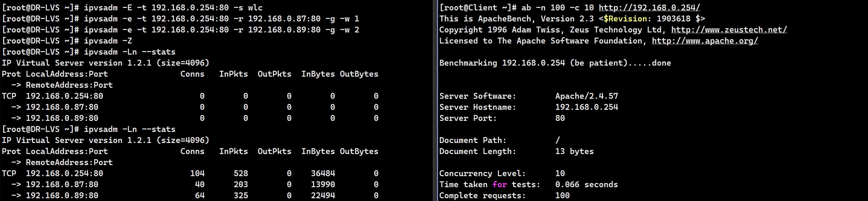Image resolution: width=868 pixels, height=201 pixels.
Task: Click the 'Benchmarking 192.168.0.254 (be patient).....done' line
Action: click(x=555, y=63)
